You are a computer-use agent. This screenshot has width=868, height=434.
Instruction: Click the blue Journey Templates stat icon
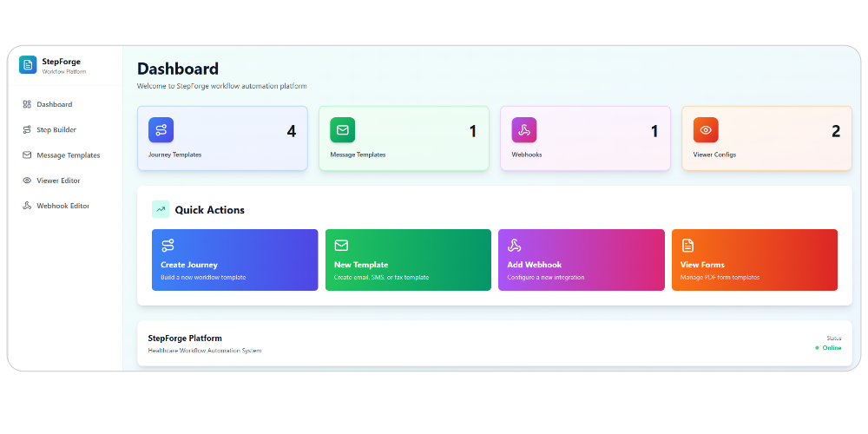pos(161,130)
